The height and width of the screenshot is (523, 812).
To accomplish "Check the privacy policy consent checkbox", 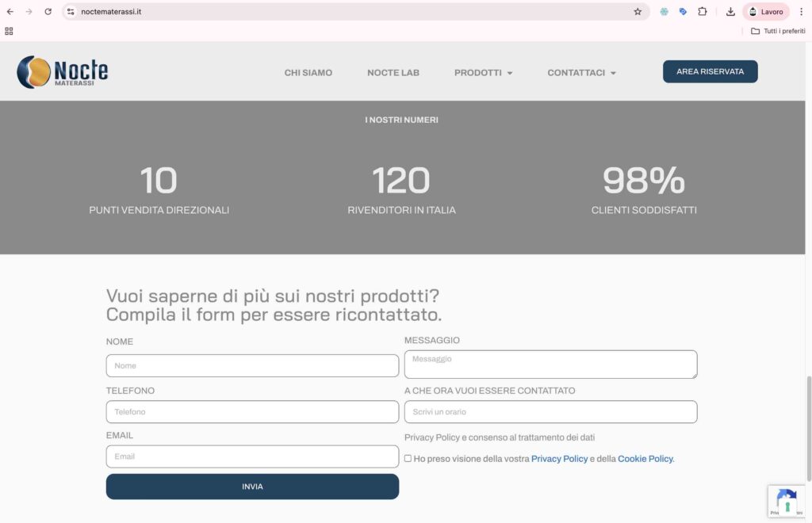I will [x=408, y=458].
